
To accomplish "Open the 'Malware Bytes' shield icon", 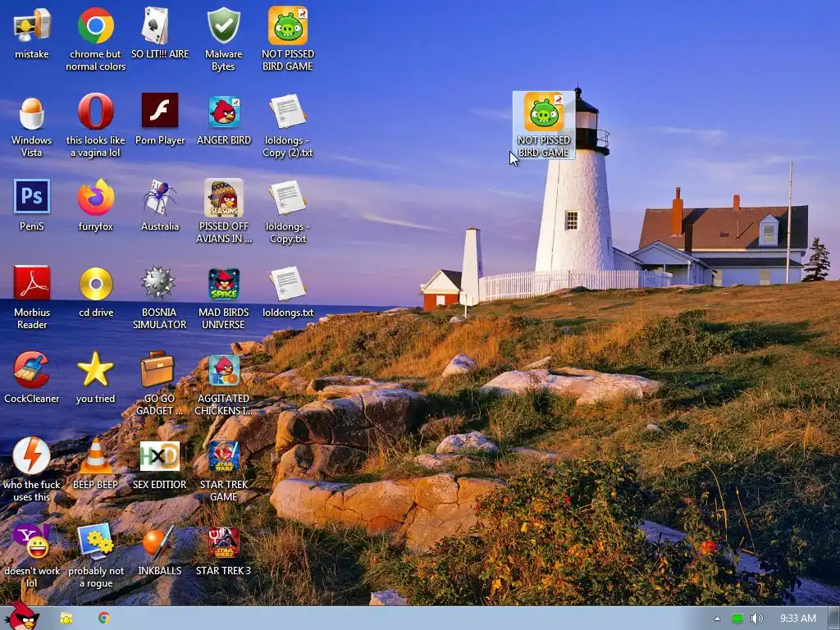I will [223, 25].
